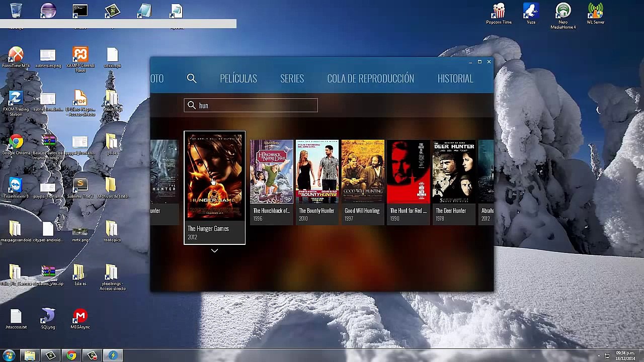Open tsbtopics folder on desktop
This screenshot has height=362, width=644.
pyautogui.click(x=112, y=232)
